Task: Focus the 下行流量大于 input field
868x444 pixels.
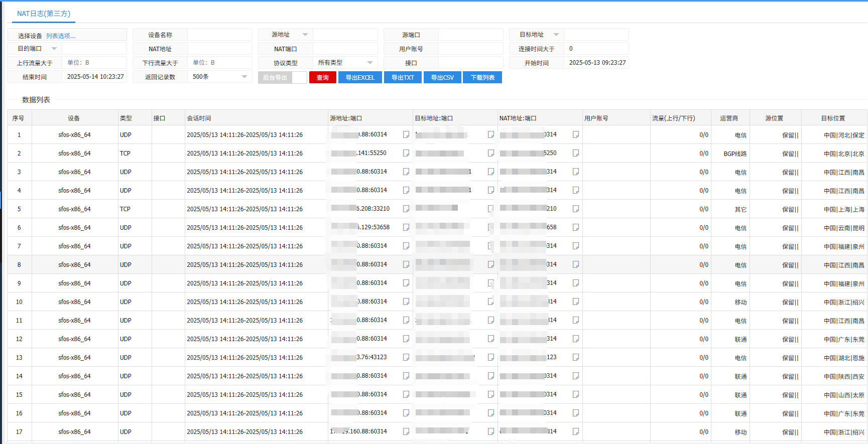Action: (220, 63)
